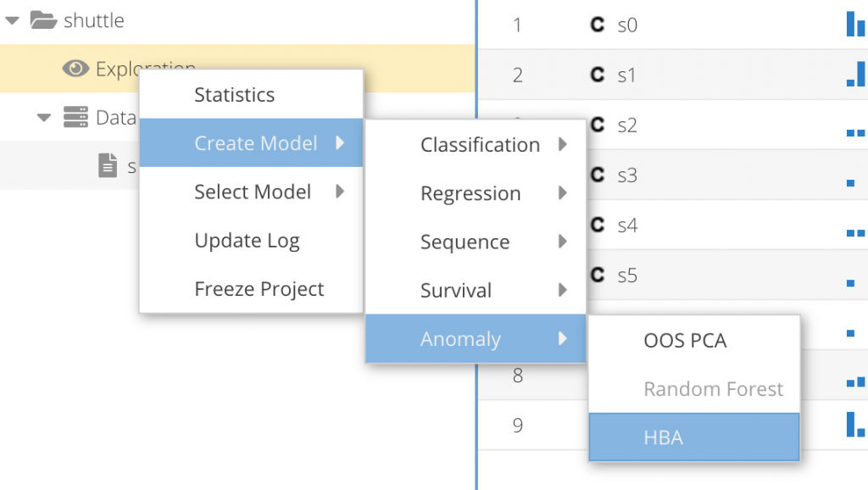Open the Regression submenu
This screenshot has width=868, height=490.
tap(470, 193)
